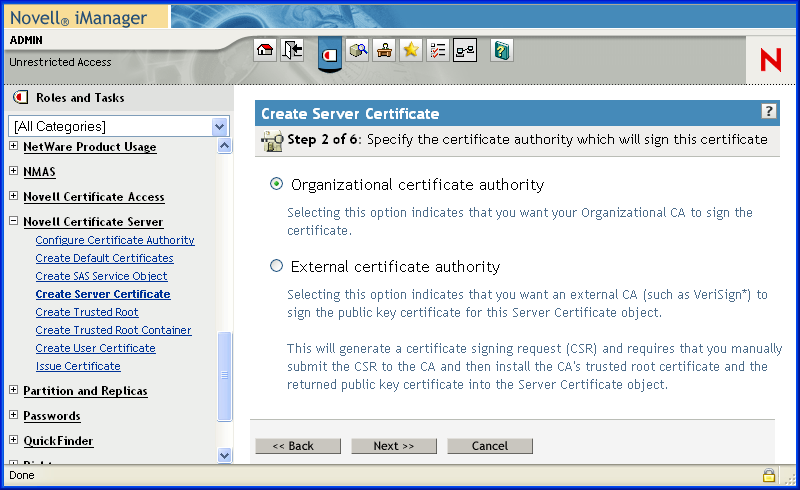Expand NetWare Product Usage node

[14, 145]
